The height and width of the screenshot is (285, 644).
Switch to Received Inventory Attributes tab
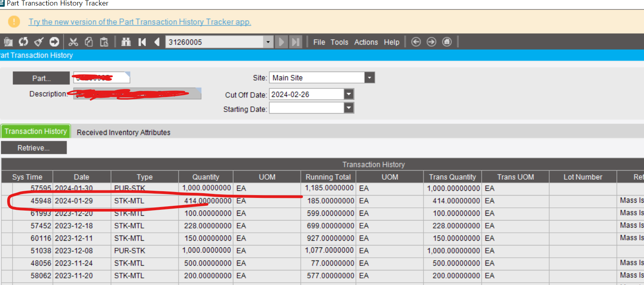click(123, 132)
